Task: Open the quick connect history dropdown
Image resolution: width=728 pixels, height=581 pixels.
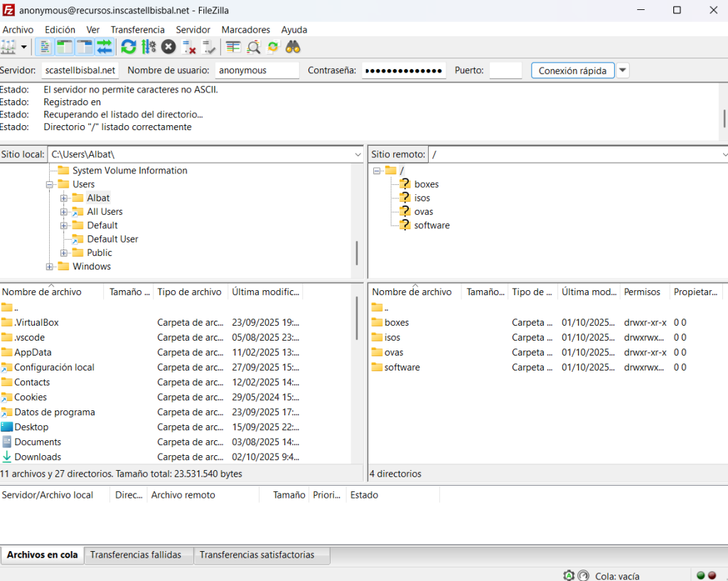Action: 623,70
